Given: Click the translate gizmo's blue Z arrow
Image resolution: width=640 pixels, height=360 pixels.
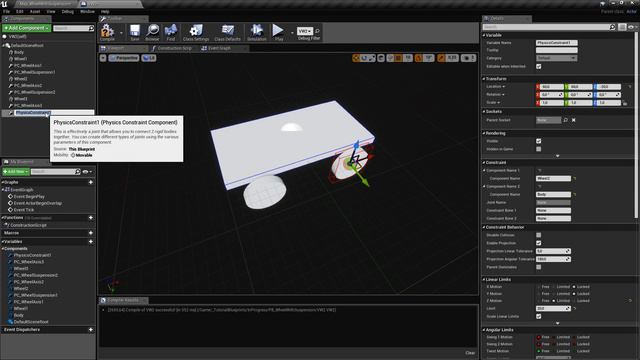Looking at the screenshot, I should tap(356, 145).
